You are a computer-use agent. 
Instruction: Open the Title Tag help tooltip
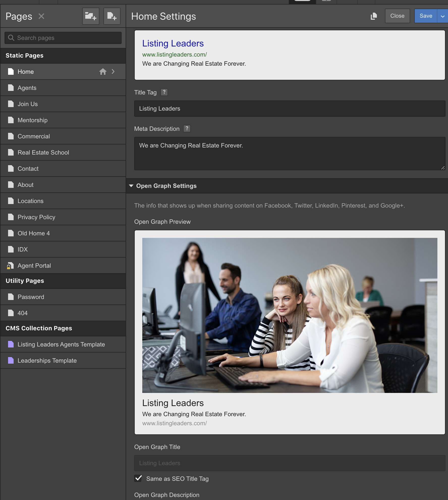164,92
